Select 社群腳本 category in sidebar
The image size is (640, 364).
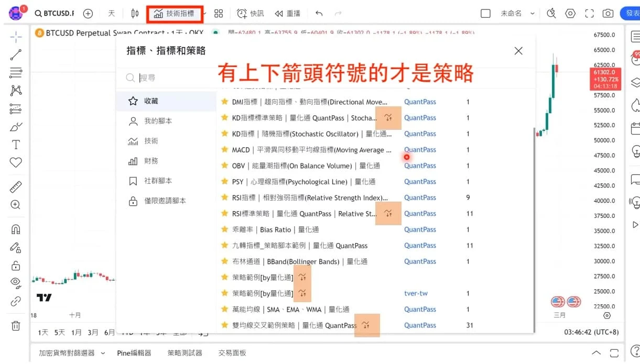[158, 181]
